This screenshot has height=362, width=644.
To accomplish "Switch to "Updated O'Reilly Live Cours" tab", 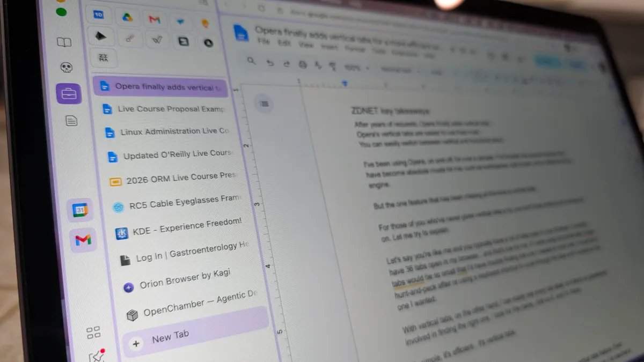I will tap(171, 156).
